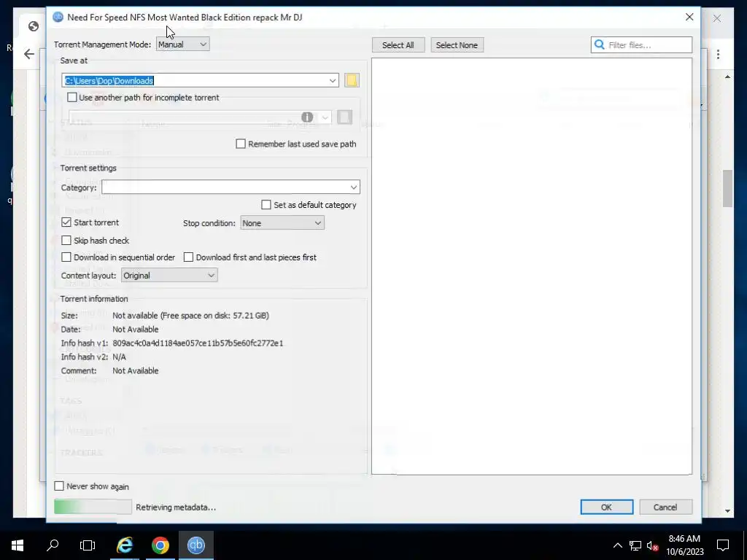Check Download first and last pieces first

(x=189, y=257)
